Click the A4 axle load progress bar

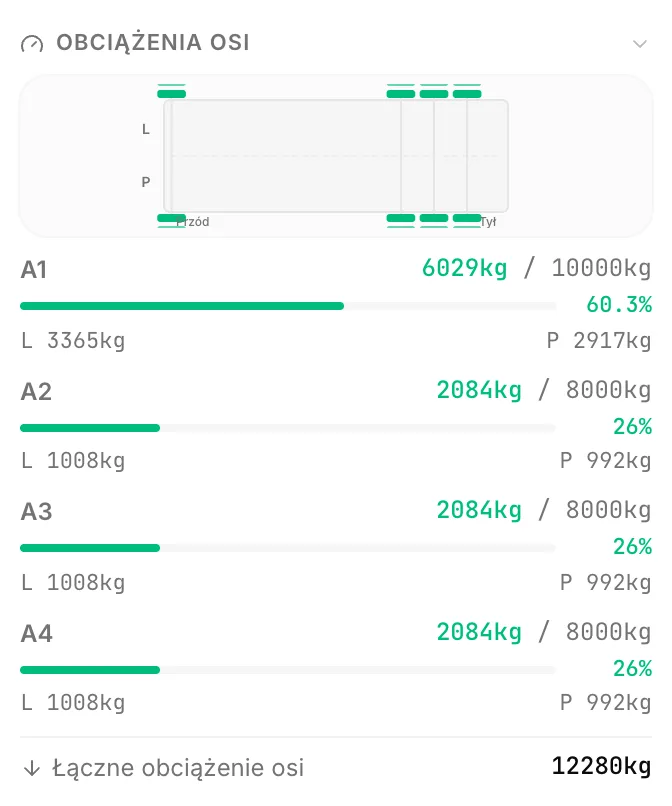[288, 670]
